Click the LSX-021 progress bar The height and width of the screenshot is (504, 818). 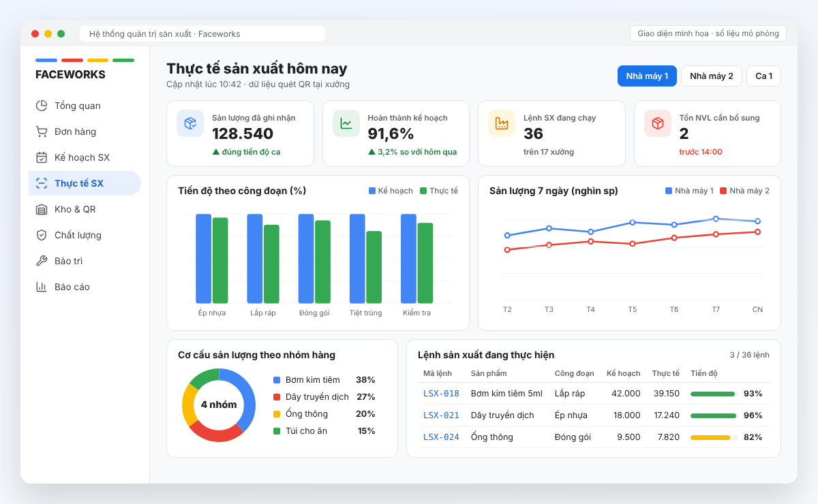[x=714, y=415]
